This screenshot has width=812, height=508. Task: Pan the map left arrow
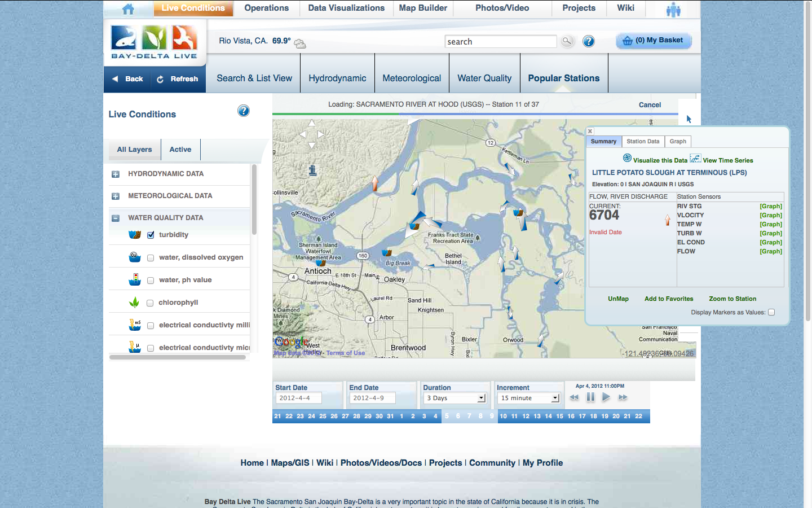tap(303, 134)
